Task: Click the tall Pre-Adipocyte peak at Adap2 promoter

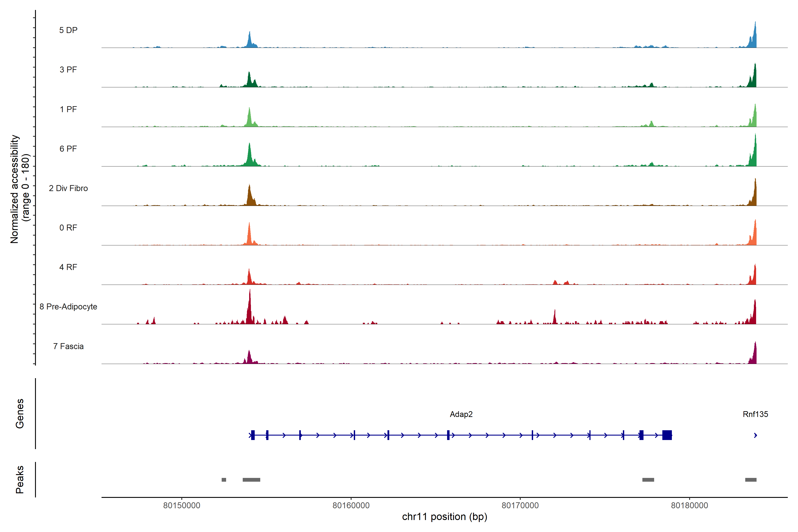Action: [250, 307]
